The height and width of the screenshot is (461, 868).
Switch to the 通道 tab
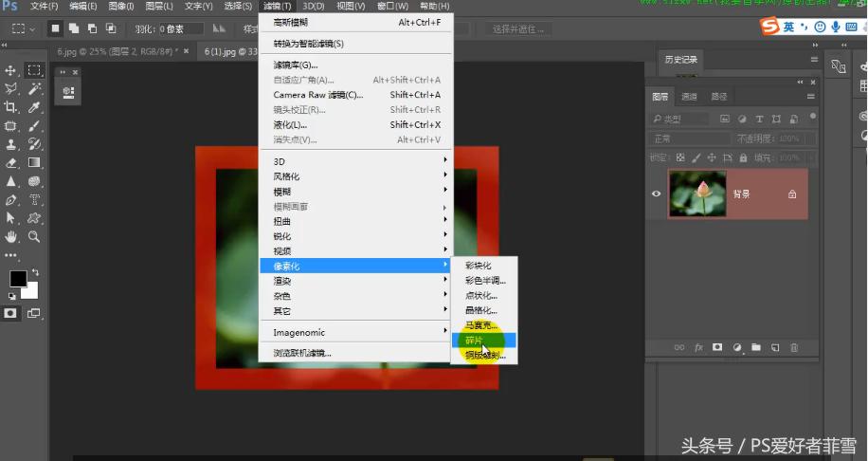coord(689,97)
